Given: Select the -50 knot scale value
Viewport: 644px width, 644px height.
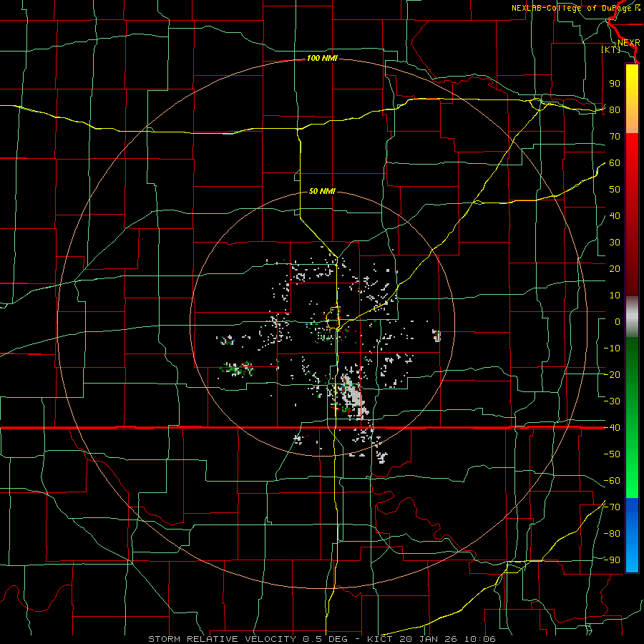Looking at the screenshot, I should [x=612, y=454].
